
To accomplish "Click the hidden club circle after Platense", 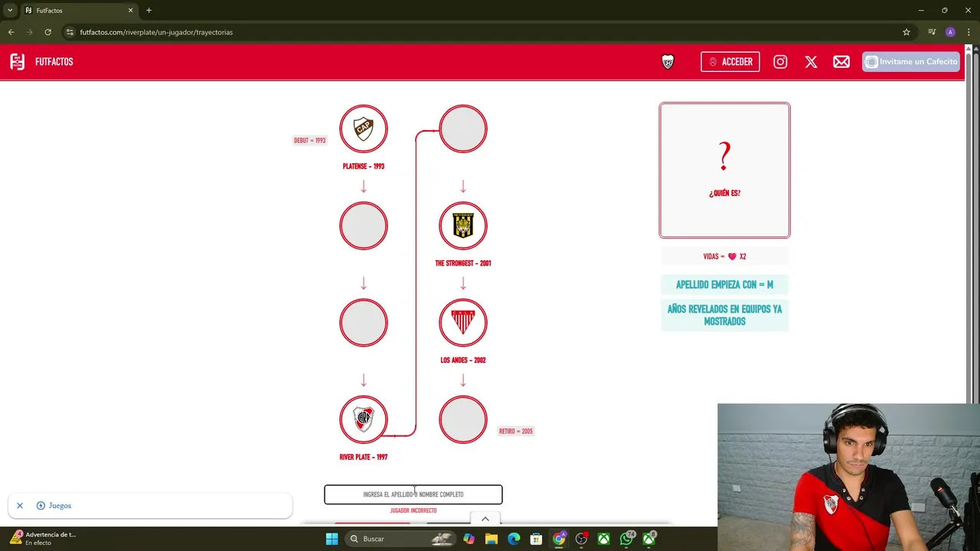I will [x=364, y=226].
